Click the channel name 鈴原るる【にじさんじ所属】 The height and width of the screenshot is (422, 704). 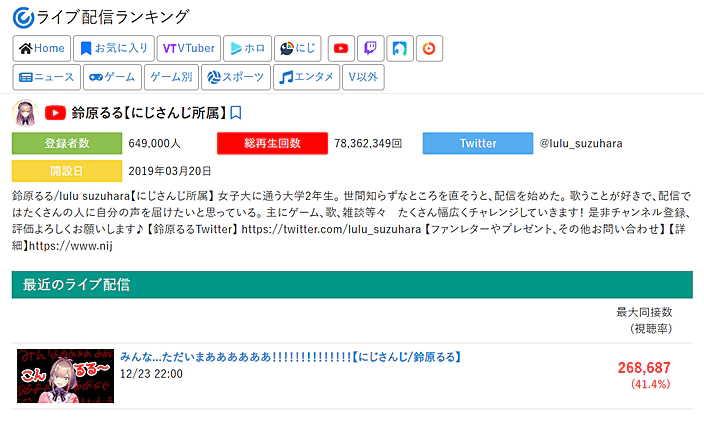tap(149, 113)
